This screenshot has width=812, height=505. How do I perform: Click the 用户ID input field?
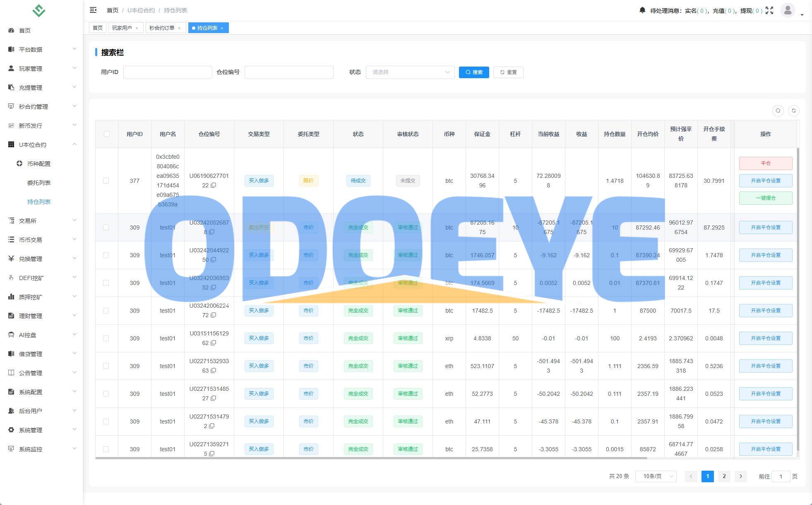[168, 72]
